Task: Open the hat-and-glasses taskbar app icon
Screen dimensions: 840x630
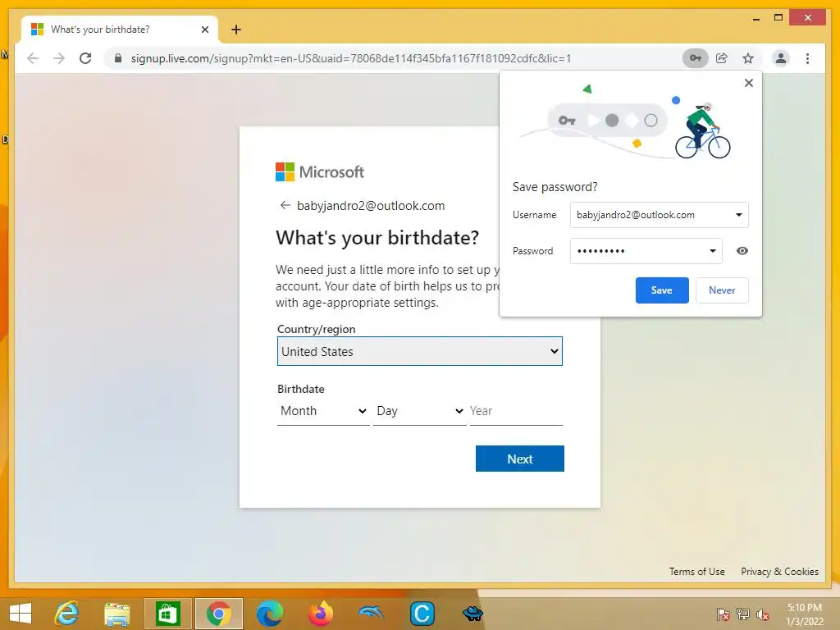Action: coord(472,614)
